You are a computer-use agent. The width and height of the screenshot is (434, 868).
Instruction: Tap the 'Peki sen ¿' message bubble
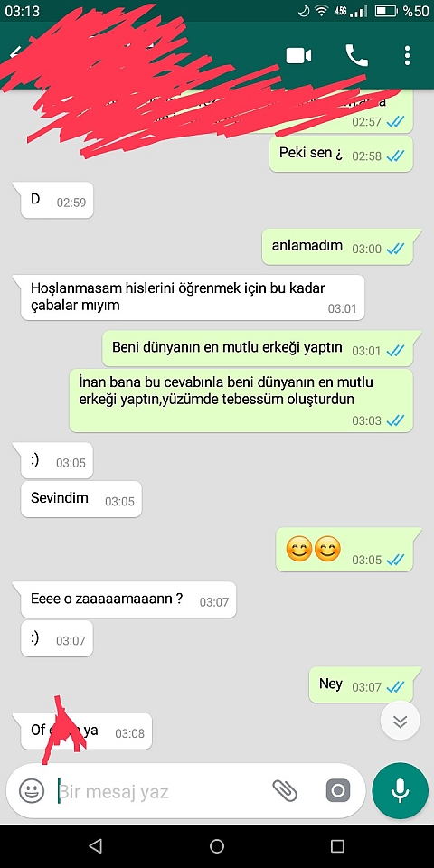[341, 154]
